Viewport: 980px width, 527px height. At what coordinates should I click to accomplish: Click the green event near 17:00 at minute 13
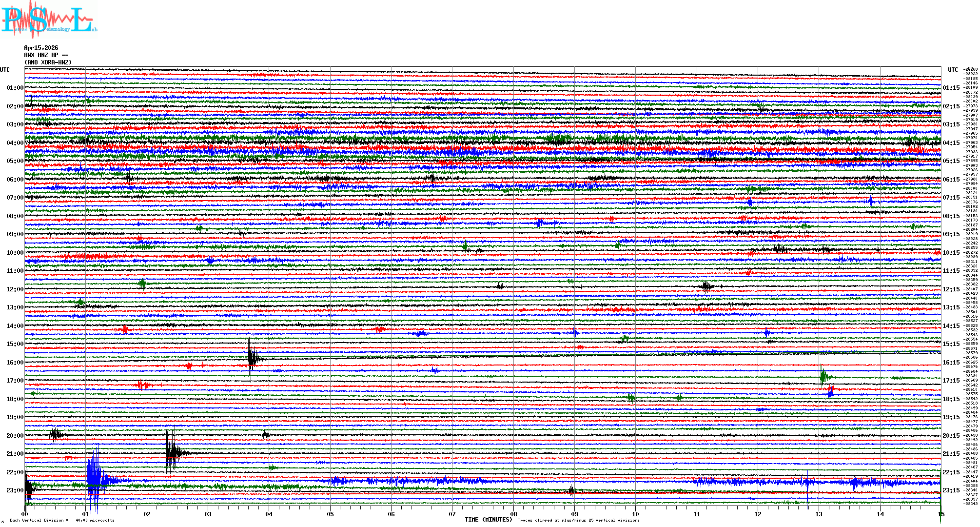coord(823,376)
